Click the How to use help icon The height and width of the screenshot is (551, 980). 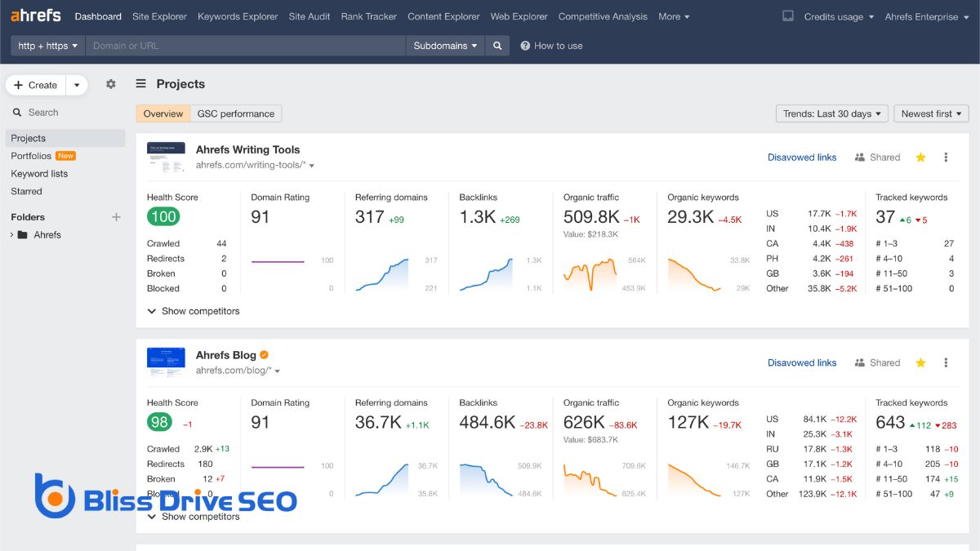525,46
